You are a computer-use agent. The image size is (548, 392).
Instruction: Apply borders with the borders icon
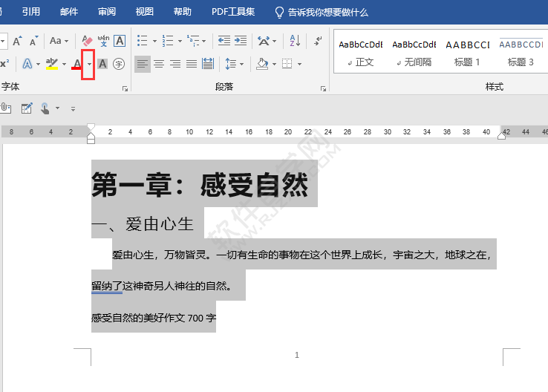[287, 64]
